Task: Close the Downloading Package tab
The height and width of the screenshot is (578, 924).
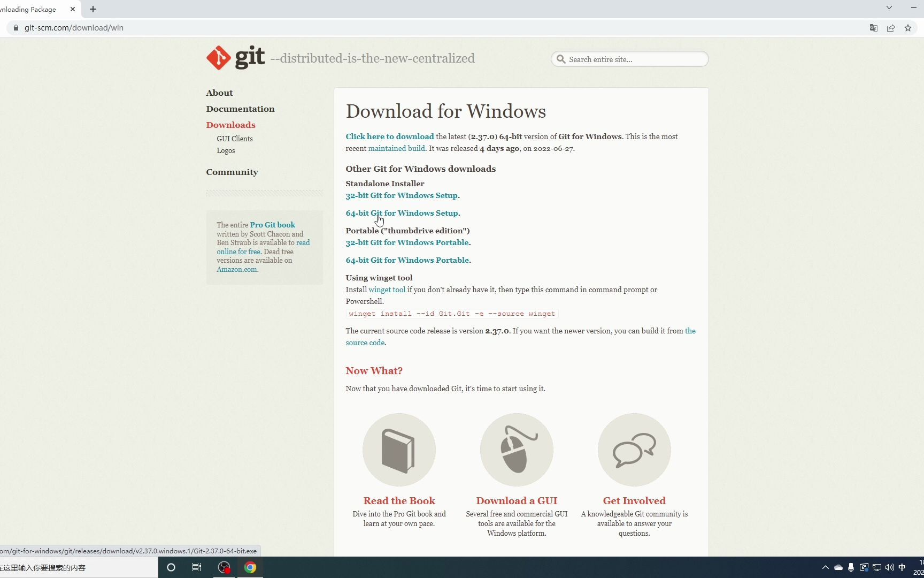Action: click(73, 9)
